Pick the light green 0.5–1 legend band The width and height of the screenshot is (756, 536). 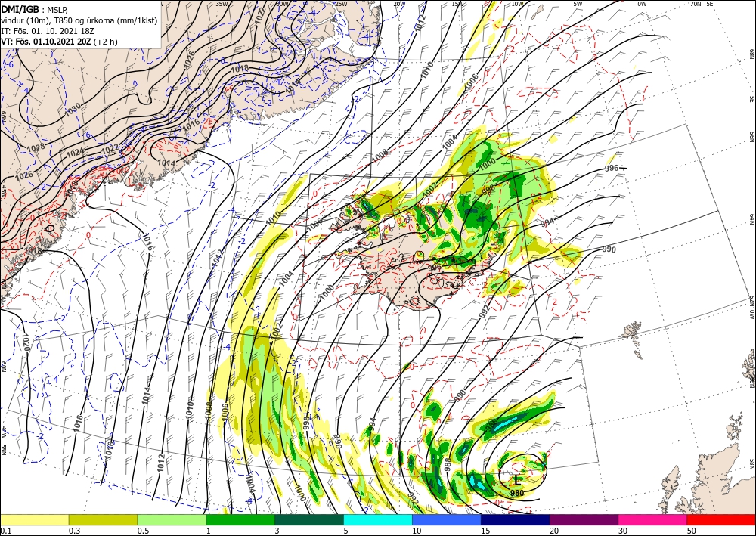[x=172, y=519]
